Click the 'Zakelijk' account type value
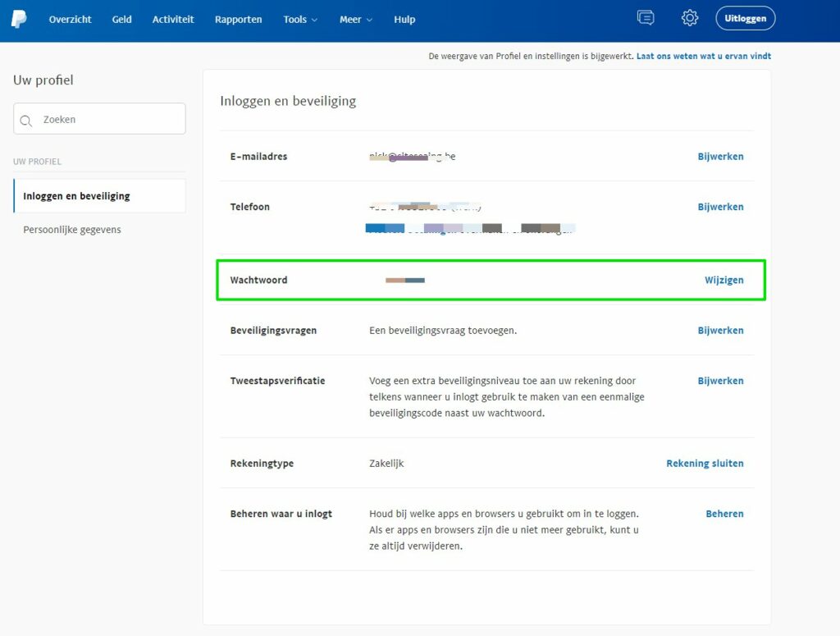840x636 pixels. [x=386, y=464]
